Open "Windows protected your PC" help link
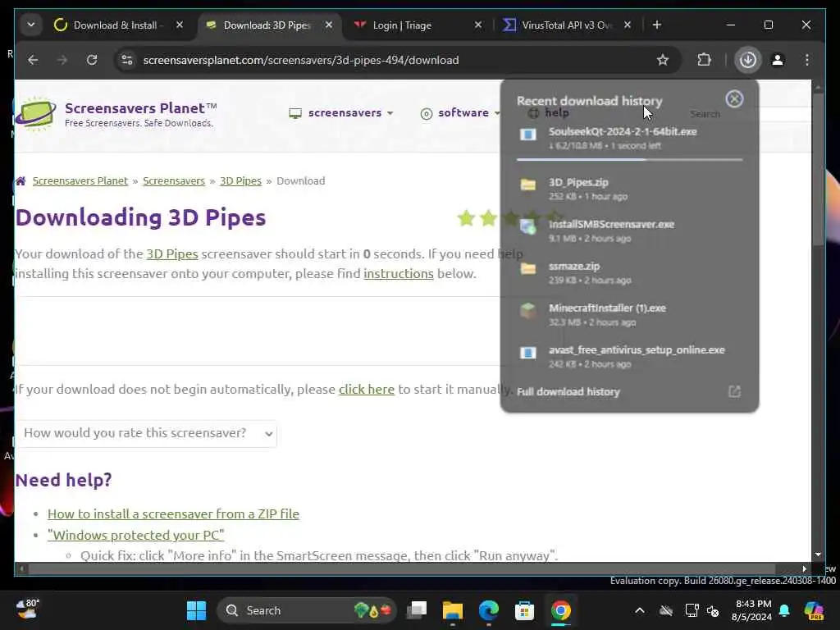840x630 pixels. [135, 535]
